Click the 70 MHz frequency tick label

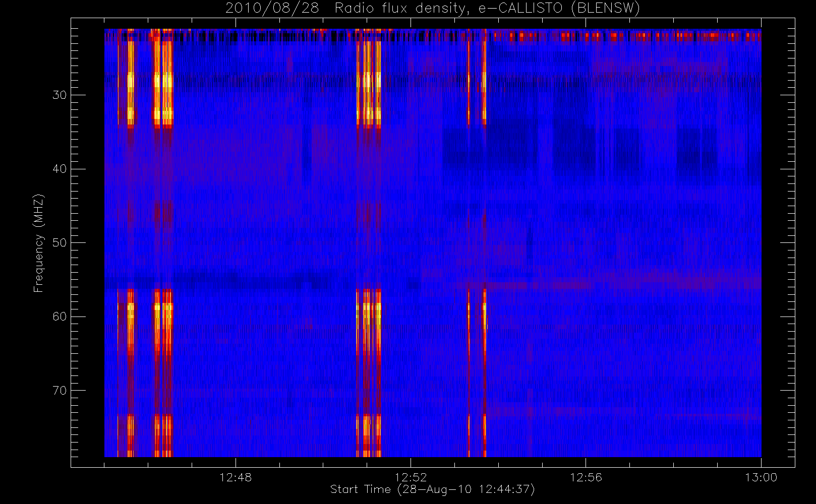[60, 390]
